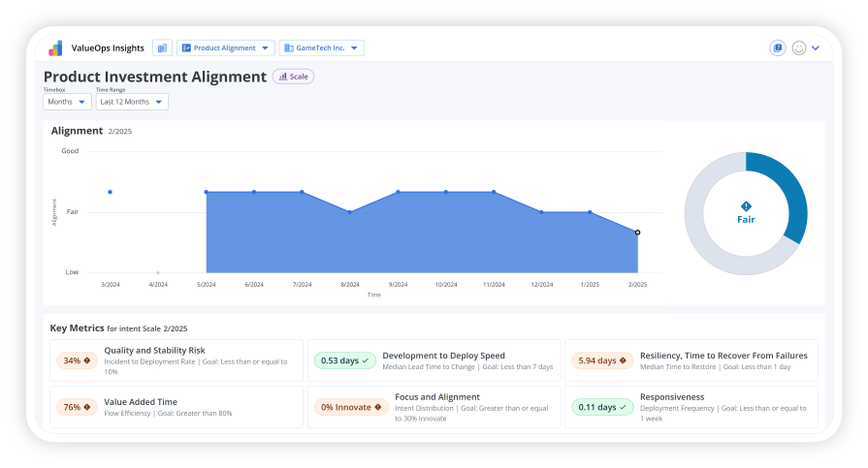This screenshot has width=868, height=468.
Task: Open the Last 12 Months time range dropdown
Action: pos(132,102)
